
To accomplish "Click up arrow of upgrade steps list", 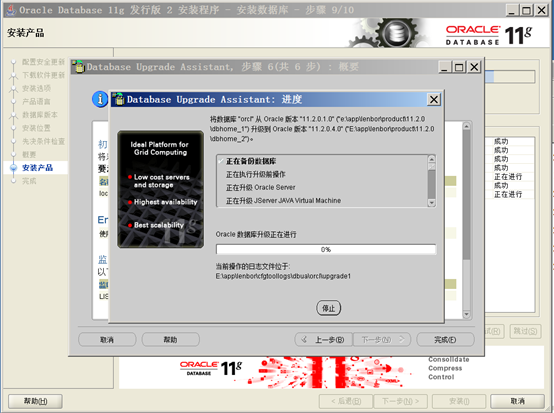I will [431, 159].
